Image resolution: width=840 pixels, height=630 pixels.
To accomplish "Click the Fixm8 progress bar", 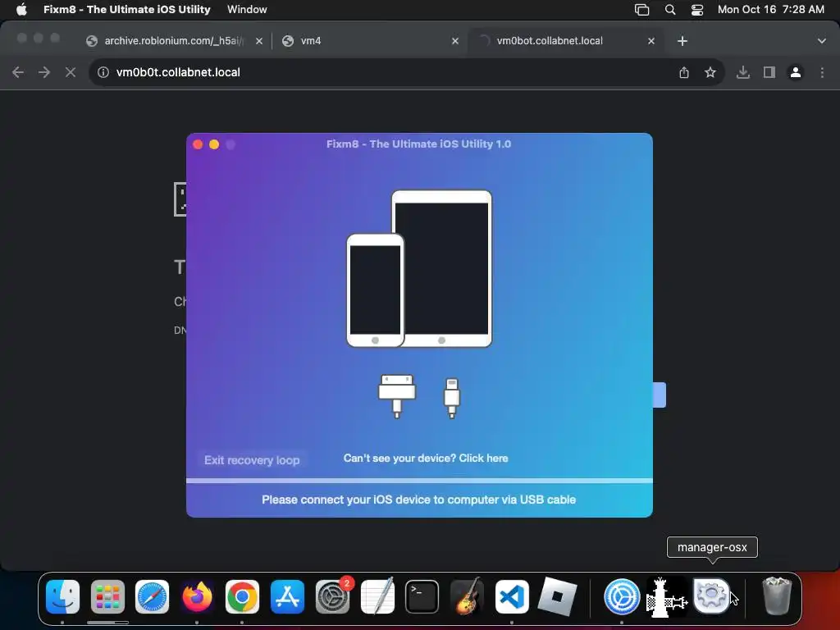I will [x=419, y=481].
